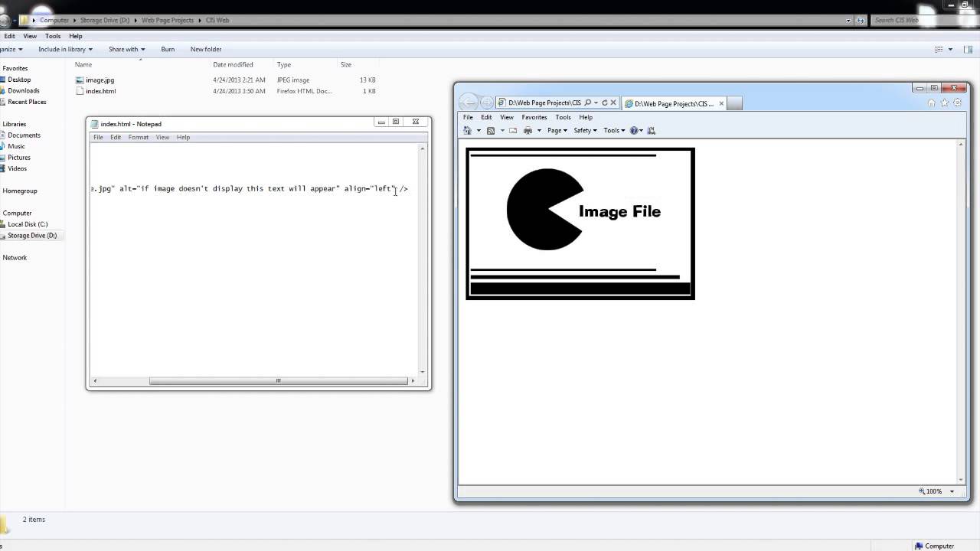Click the Help question mark icon in IE
980x551 pixels.
[634, 130]
